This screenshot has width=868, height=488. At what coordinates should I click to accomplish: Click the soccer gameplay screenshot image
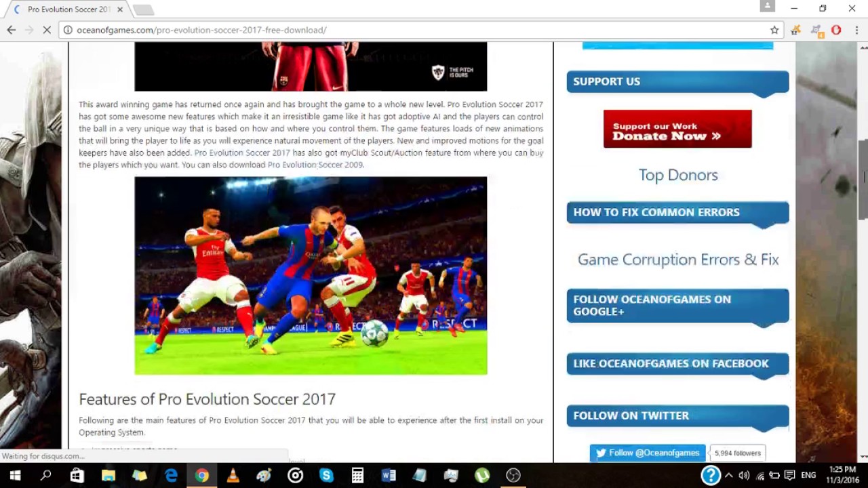click(x=311, y=276)
